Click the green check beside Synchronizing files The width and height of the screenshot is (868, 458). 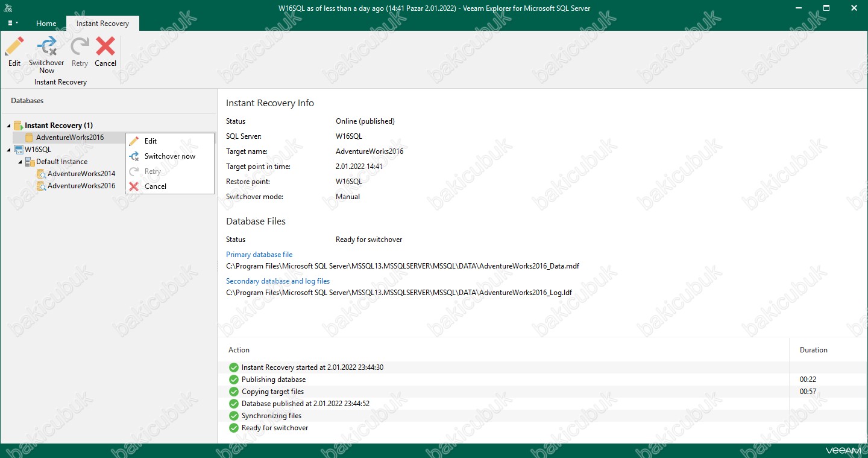coord(234,416)
